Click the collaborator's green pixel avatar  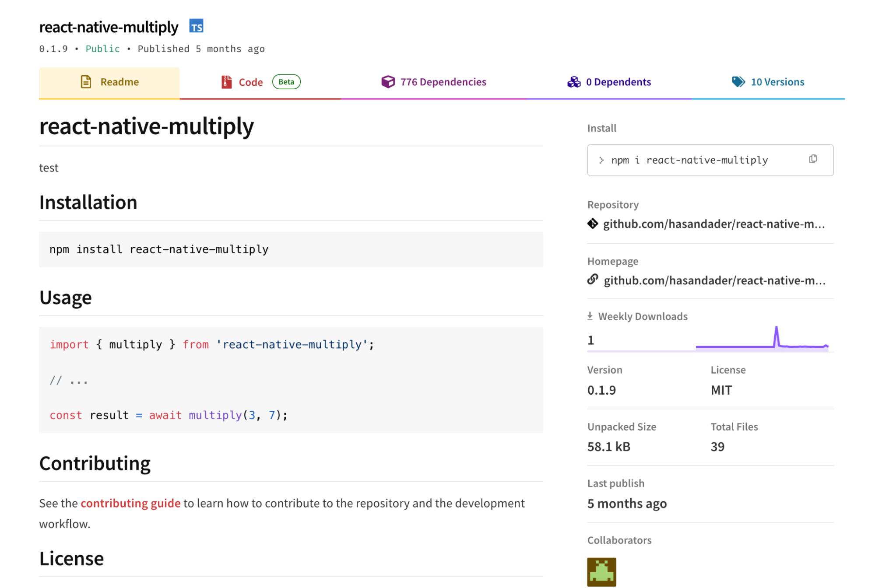601,571
